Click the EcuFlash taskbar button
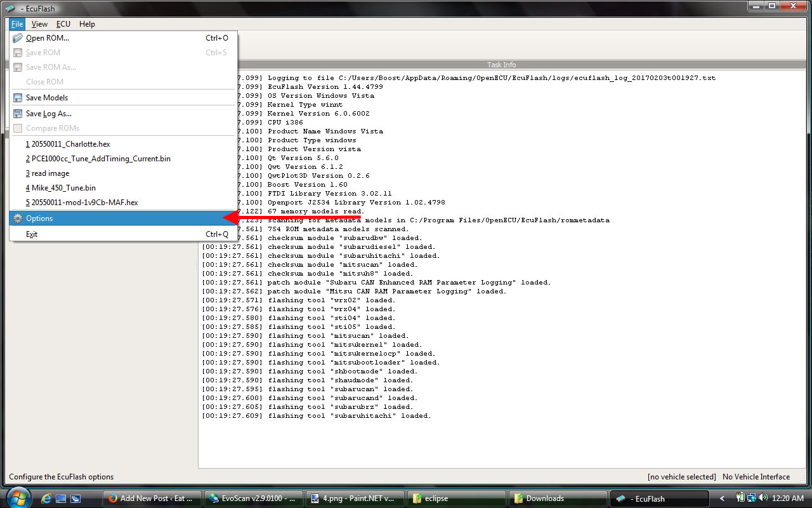 660,498
